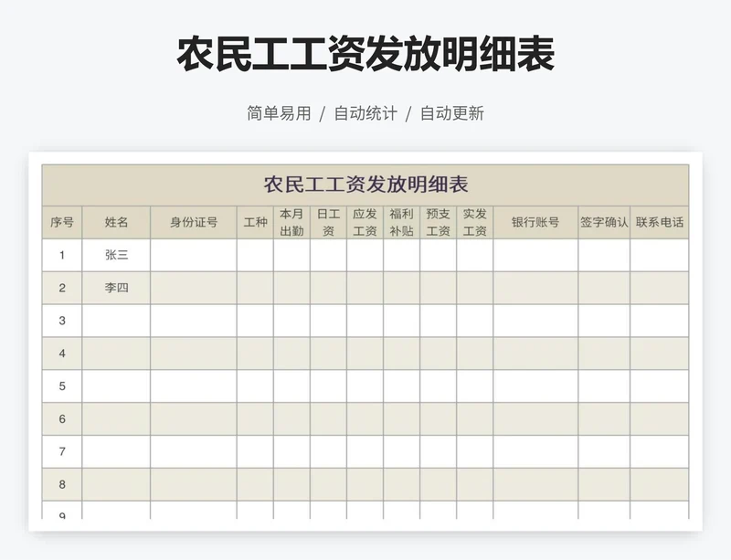Image resolution: width=731 pixels, height=560 pixels.
Task: Select the table title cell 农民工工资发放明细表
Action: (x=365, y=185)
